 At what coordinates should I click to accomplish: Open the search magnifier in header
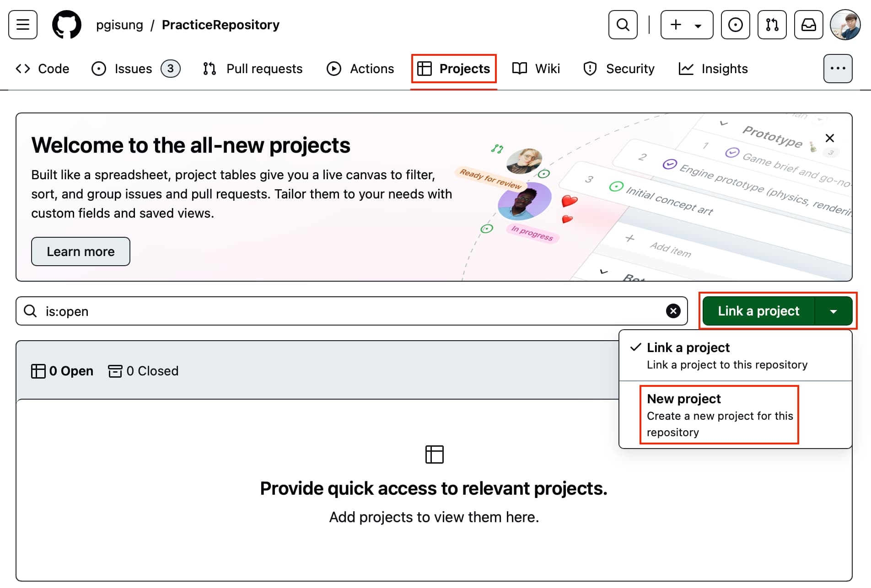623,25
